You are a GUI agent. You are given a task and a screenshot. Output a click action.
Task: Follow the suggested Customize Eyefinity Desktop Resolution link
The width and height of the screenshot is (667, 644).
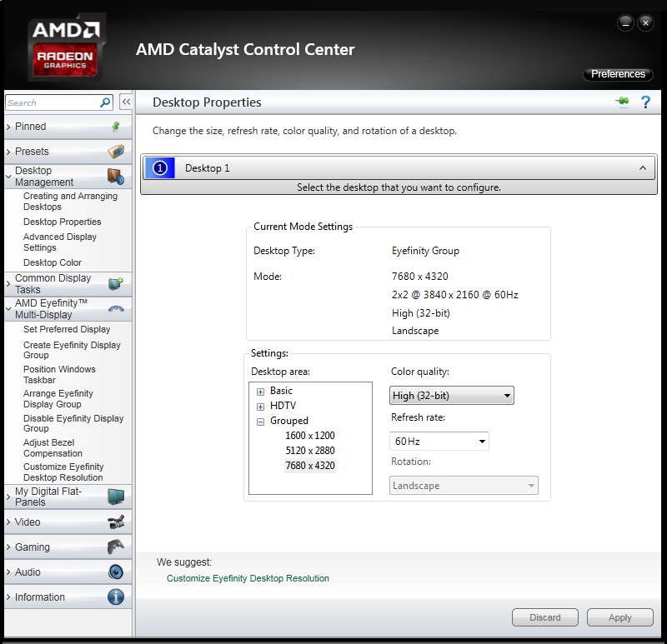click(248, 578)
